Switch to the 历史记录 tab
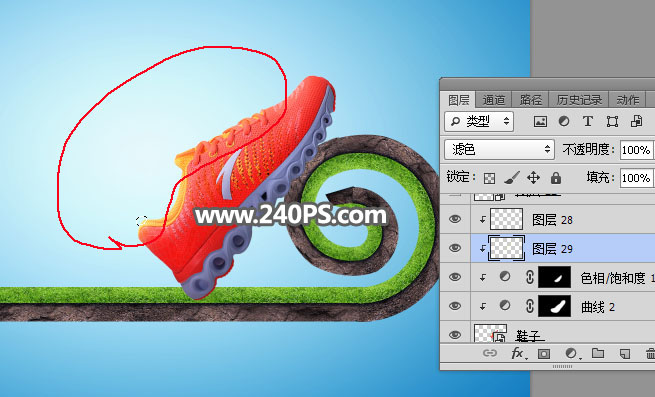Image resolution: width=655 pixels, height=397 pixels. [579, 100]
